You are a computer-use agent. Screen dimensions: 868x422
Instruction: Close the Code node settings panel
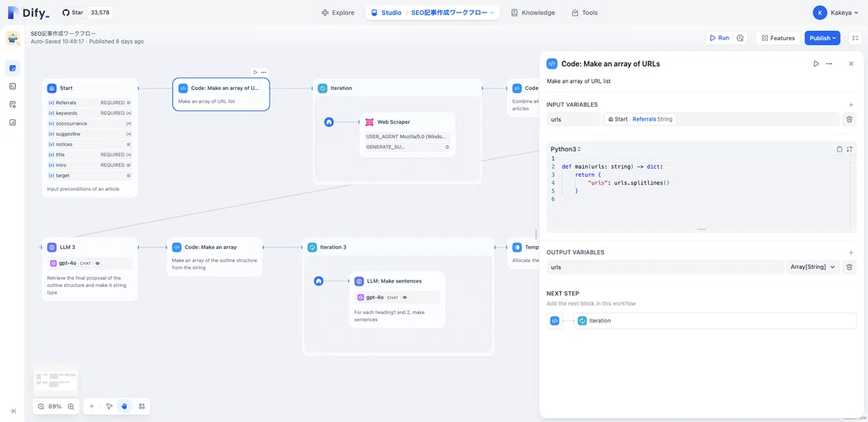(x=851, y=64)
